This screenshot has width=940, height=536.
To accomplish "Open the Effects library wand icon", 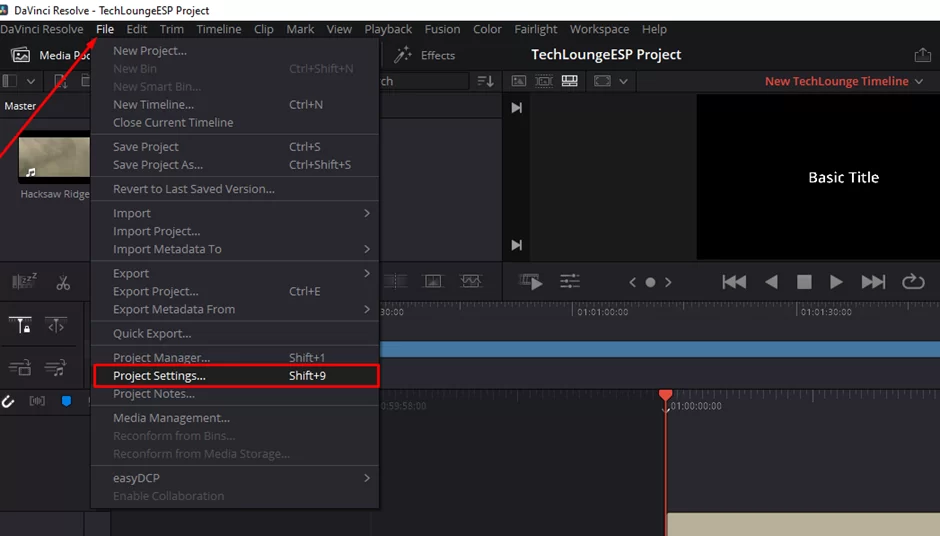I will tap(403, 55).
